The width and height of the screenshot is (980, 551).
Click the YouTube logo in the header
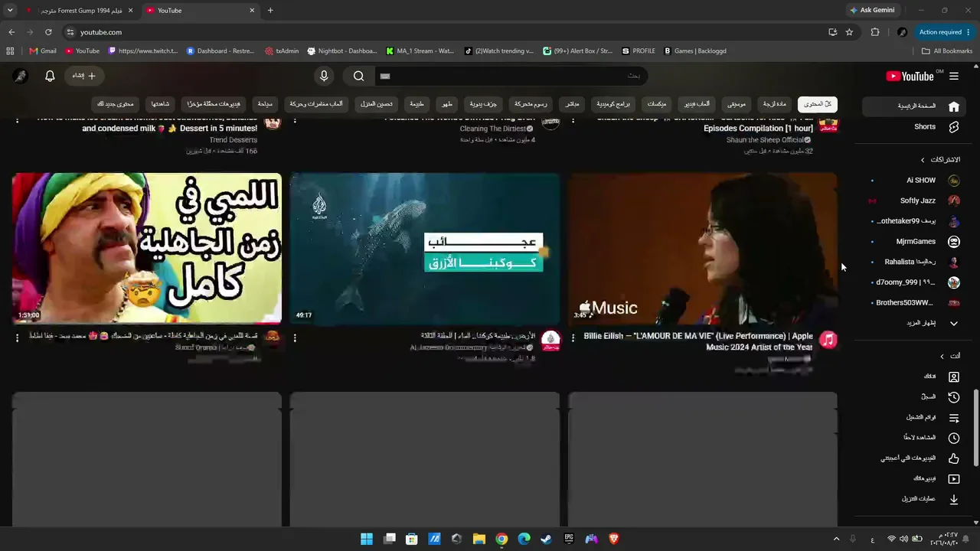[910, 76]
